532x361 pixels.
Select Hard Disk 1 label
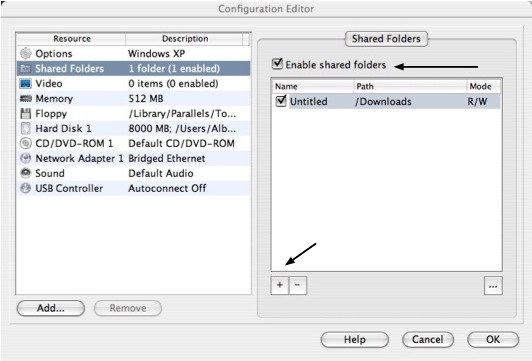(x=63, y=129)
